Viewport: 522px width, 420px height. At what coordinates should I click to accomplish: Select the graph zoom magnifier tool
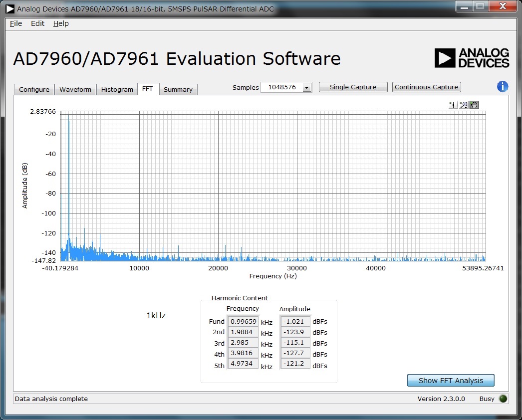464,105
